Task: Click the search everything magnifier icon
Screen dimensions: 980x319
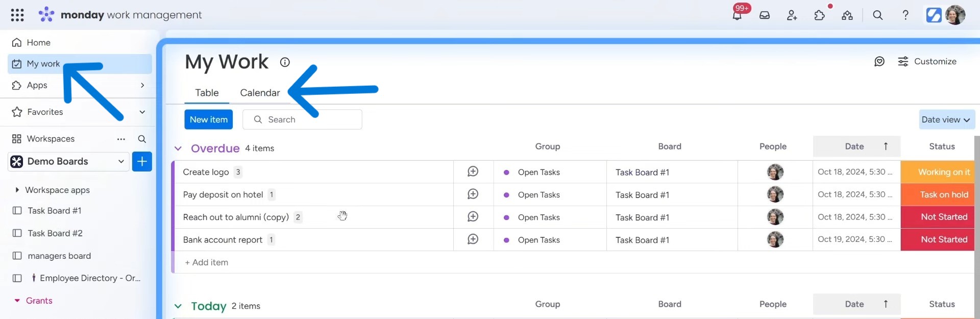Action: coord(878,15)
